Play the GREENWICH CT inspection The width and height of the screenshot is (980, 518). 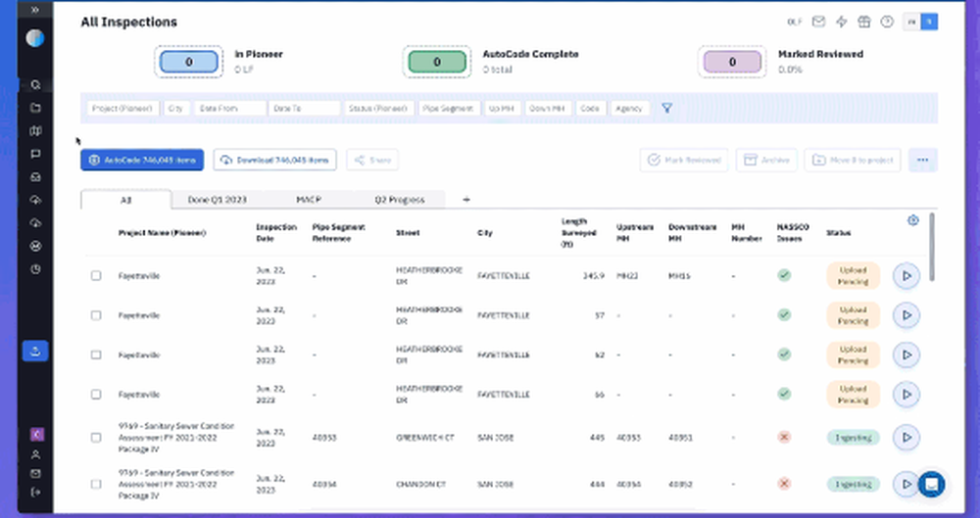click(906, 438)
